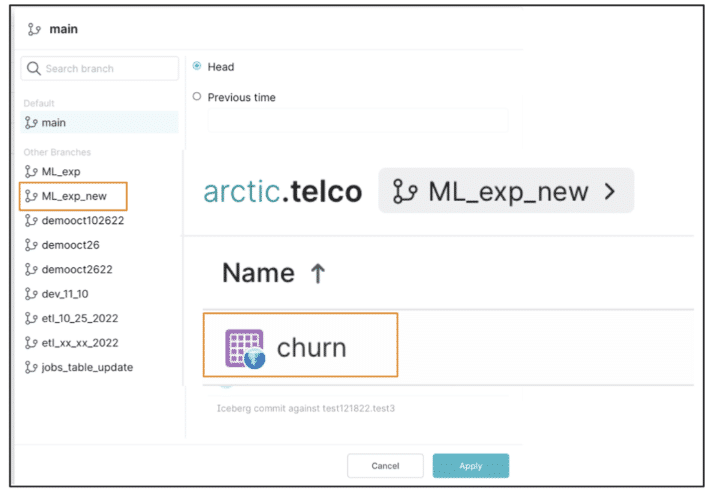Focus the Search branch field
The width and height of the screenshot is (708, 500).
[x=100, y=69]
